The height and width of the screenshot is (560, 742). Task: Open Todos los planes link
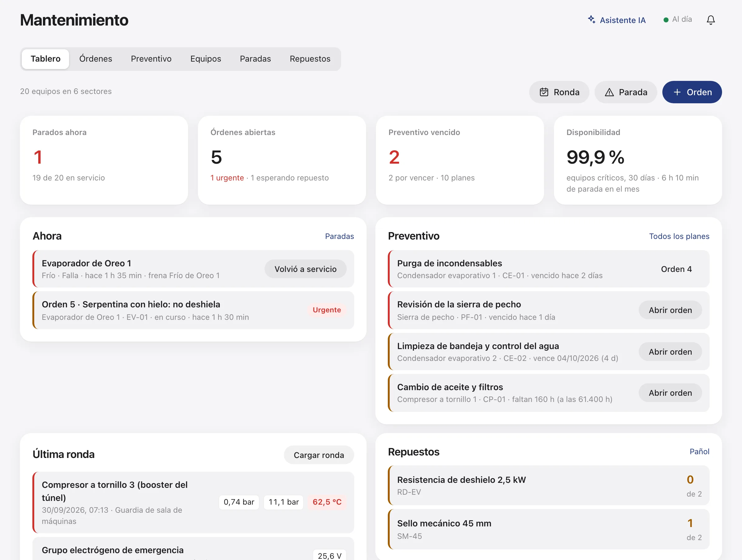pyautogui.click(x=679, y=236)
